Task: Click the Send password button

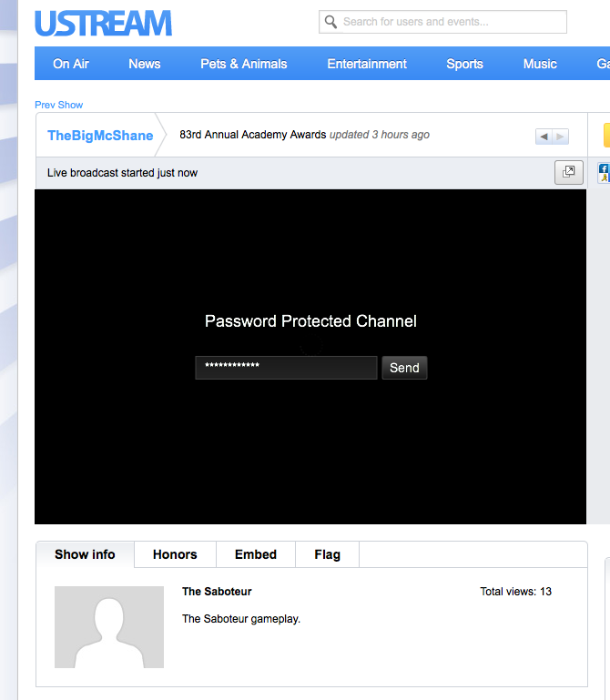Action: 404,368
